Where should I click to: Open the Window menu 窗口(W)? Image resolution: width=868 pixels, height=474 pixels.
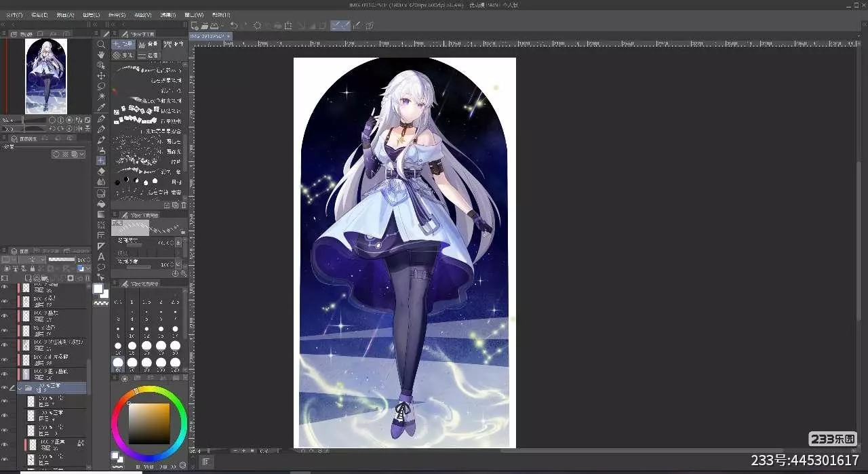195,14
